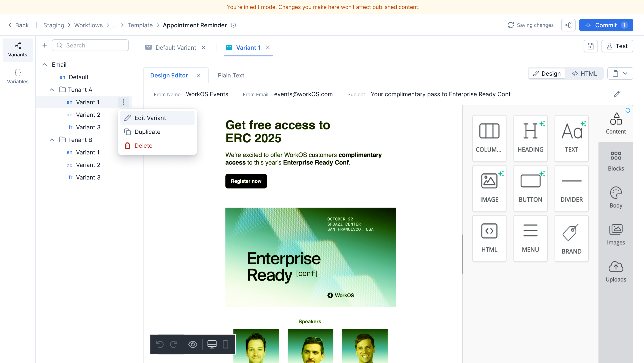This screenshot has width=644, height=363.
Task: Collapse the Email tree section
Action: (45, 64)
